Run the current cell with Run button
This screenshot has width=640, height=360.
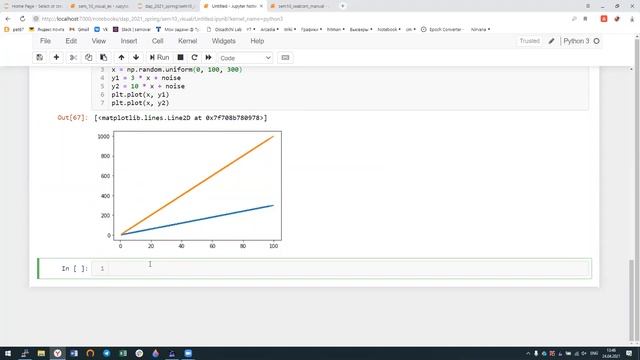[160, 58]
